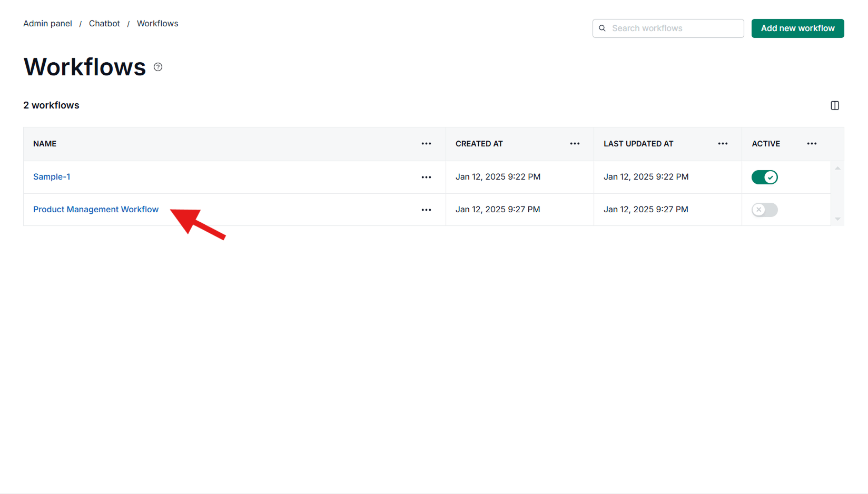Open the Sample-1 workflow

52,176
